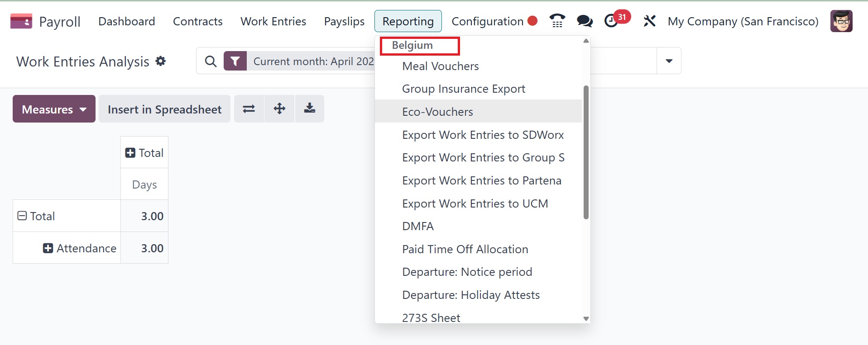Select Eco-Vouchers from the Reporting menu

point(437,112)
